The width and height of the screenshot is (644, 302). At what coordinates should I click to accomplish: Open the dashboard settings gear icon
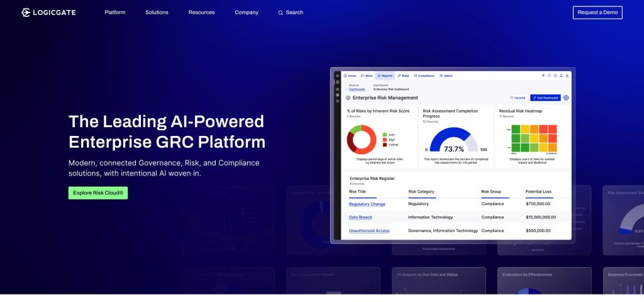pyautogui.click(x=566, y=98)
